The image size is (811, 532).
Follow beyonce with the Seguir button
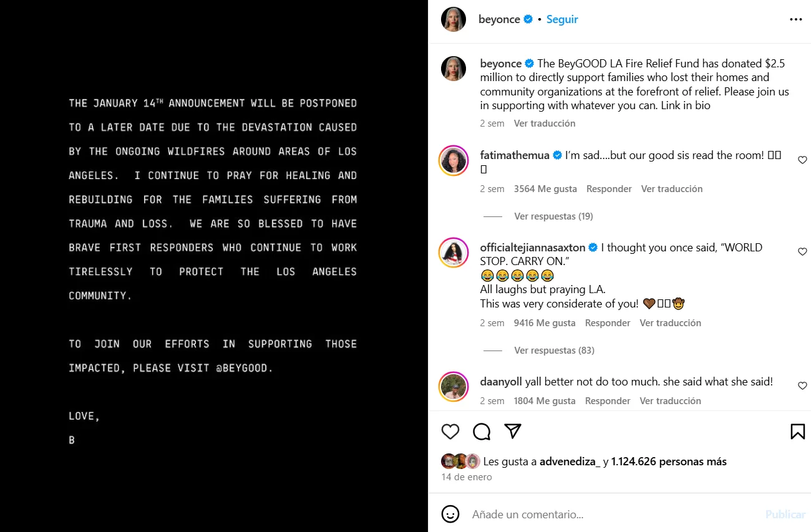[562, 19]
